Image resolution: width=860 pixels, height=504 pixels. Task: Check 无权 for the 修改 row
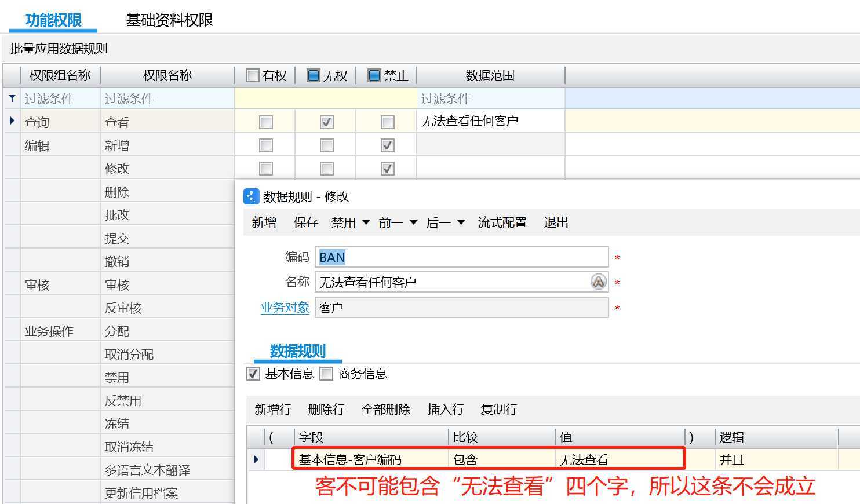[327, 168]
